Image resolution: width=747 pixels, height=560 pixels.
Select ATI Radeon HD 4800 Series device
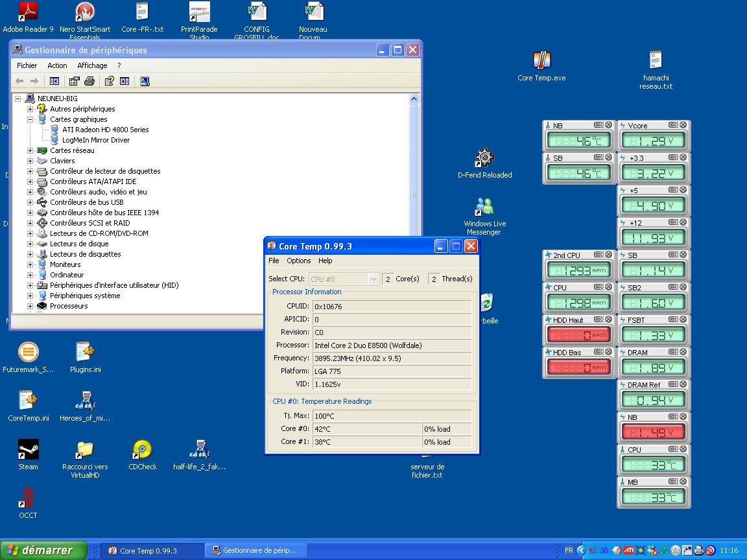[105, 130]
